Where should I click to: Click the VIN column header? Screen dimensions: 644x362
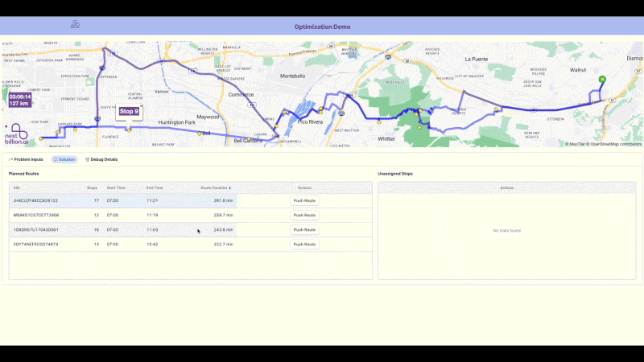pyautogui.click(x=16, y=187)
